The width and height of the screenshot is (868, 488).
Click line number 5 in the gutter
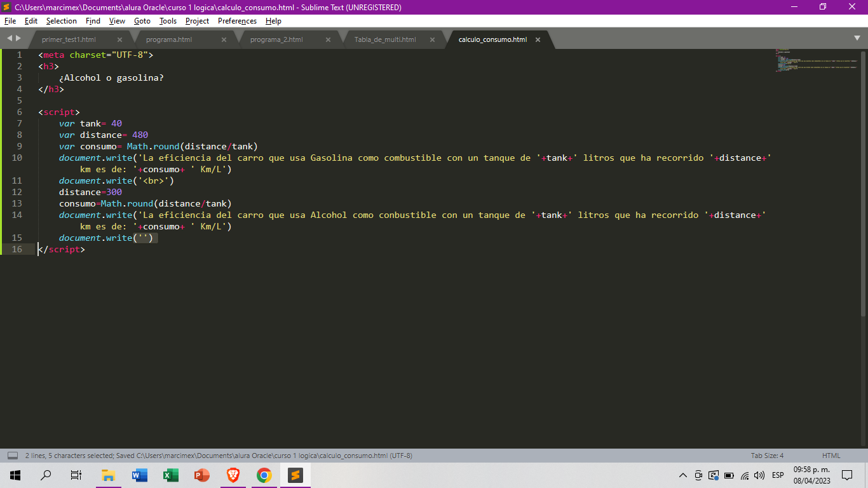tap(20, 100)
